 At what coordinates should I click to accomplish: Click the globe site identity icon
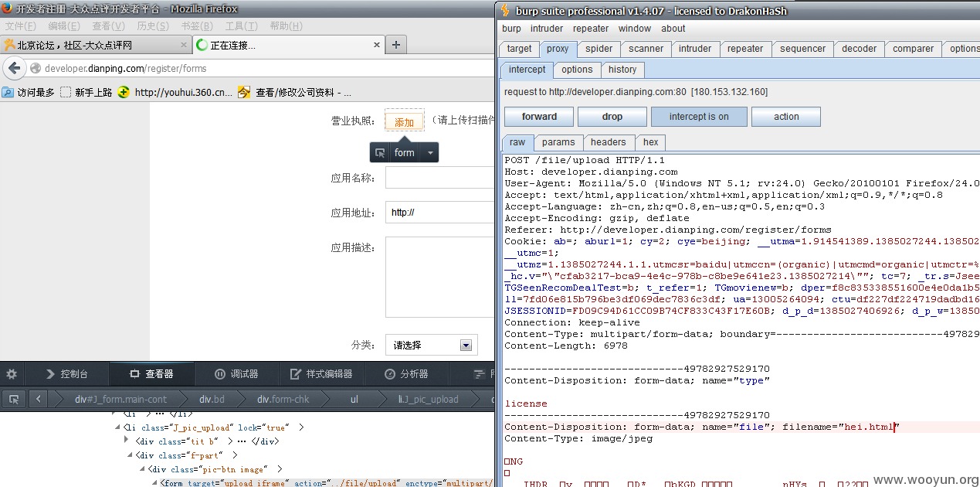point(36,68)
